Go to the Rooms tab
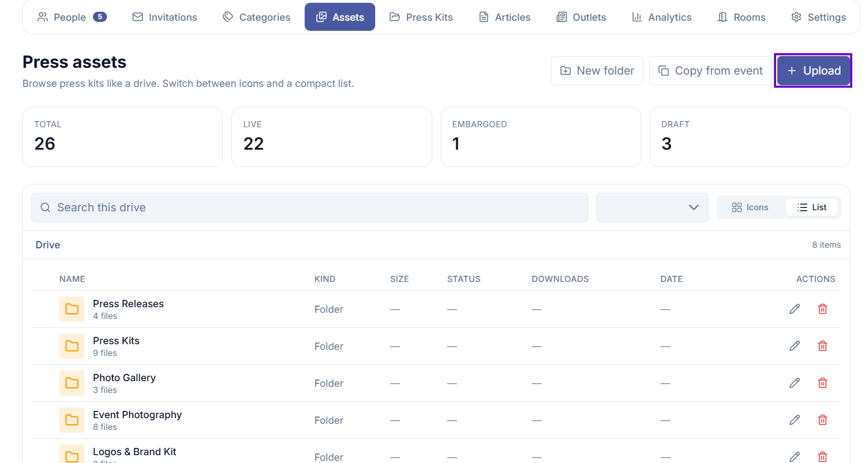Viewport: 868px width, 463px height. [741, 17]
